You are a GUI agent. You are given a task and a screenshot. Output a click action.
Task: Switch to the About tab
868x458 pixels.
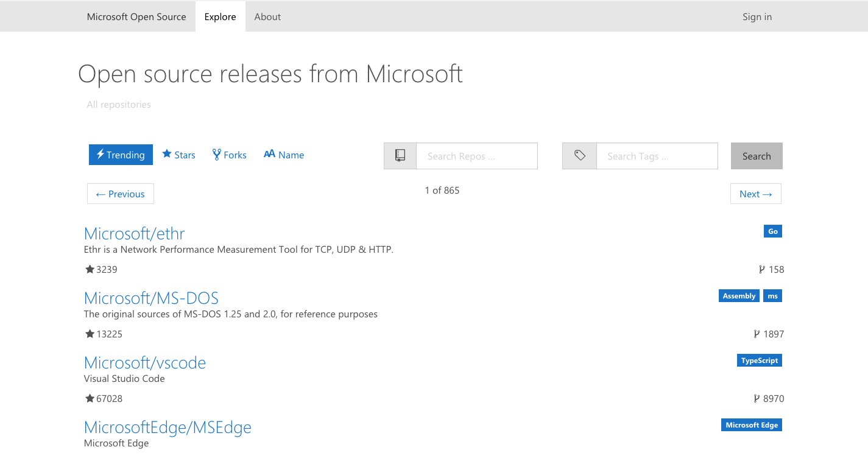tap(267, 16)
